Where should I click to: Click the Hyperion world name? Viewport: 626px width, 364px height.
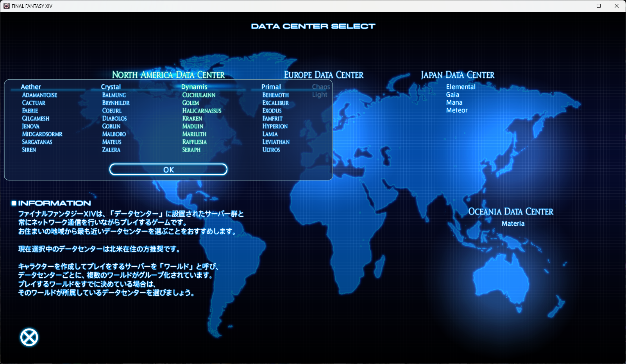275,126
